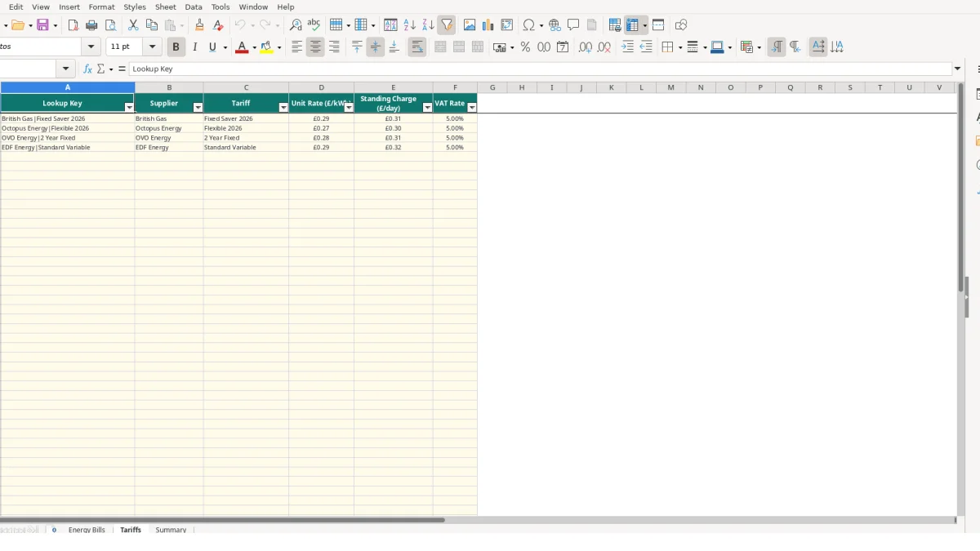The width and height of the screenshot is (980, 551).
Task: Insert a chart
Action: tap(488, 25)
